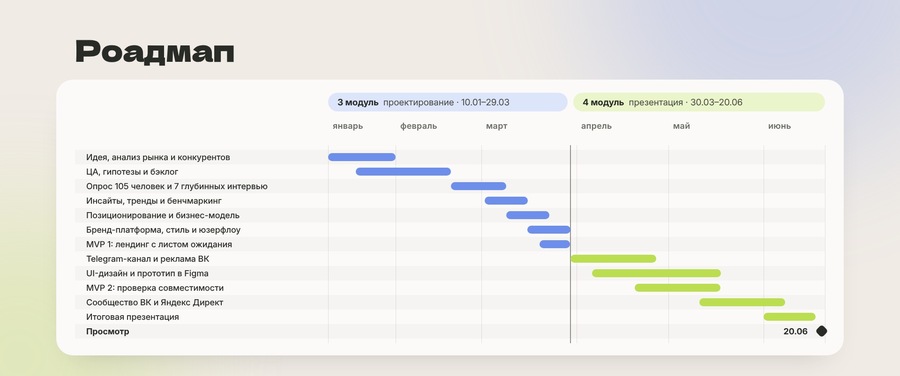Click the 'Роадмап' title heading

click(x=154, y=52)
